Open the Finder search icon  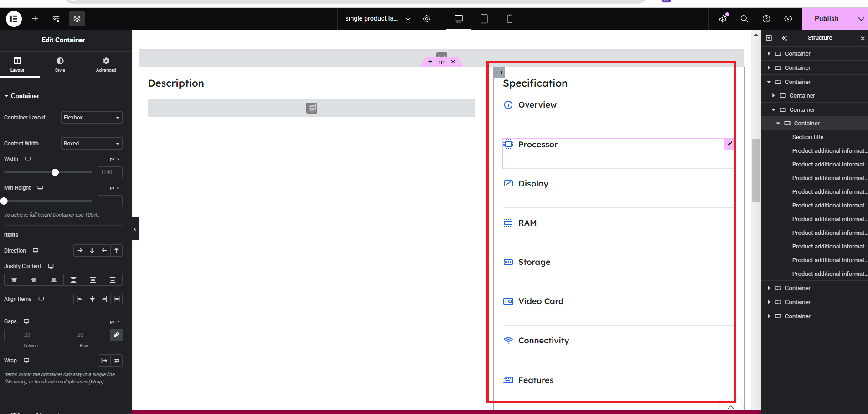coord(744,19)
